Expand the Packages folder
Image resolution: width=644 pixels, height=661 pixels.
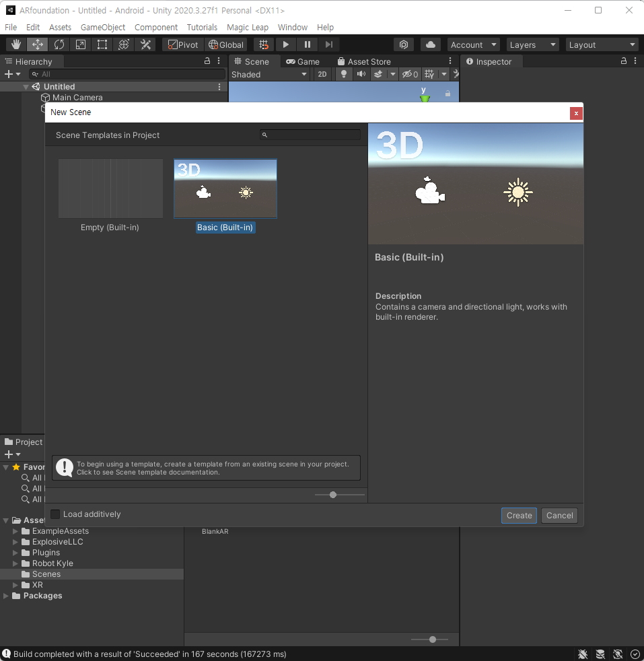click(x=6, y=596)
